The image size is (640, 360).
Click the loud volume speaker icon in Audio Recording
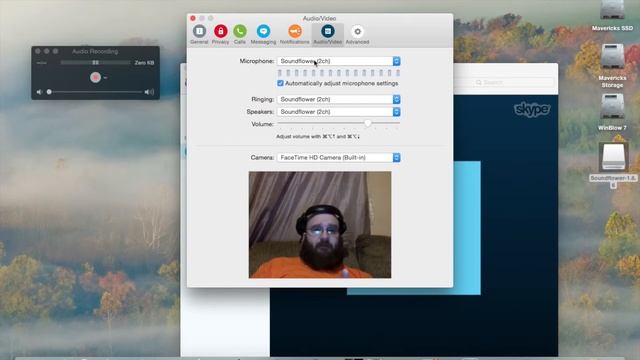coord(149,92)
